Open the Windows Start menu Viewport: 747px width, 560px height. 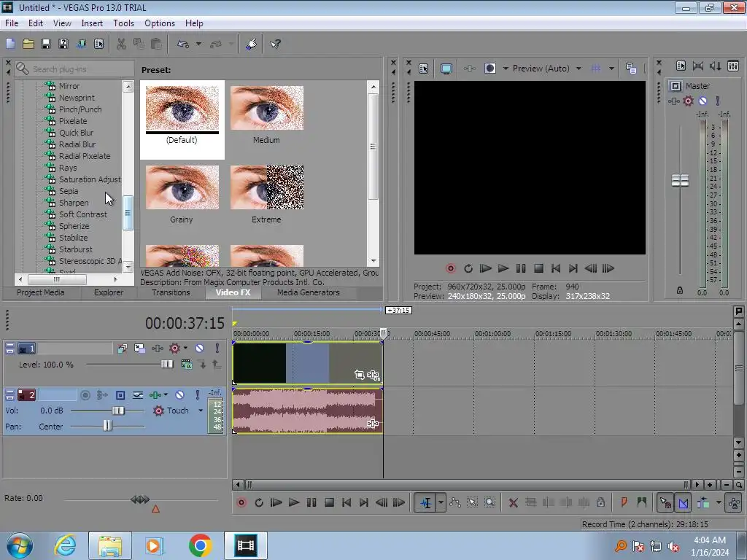[19, 545]
